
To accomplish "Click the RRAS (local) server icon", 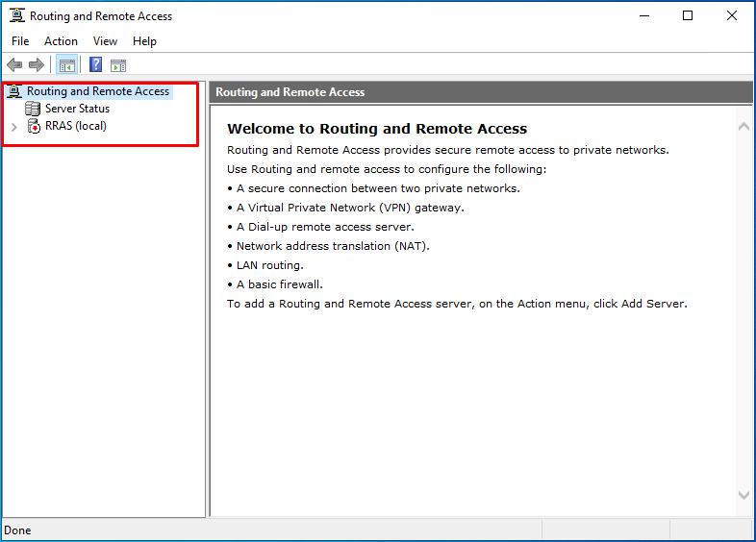I will point(34,126).
